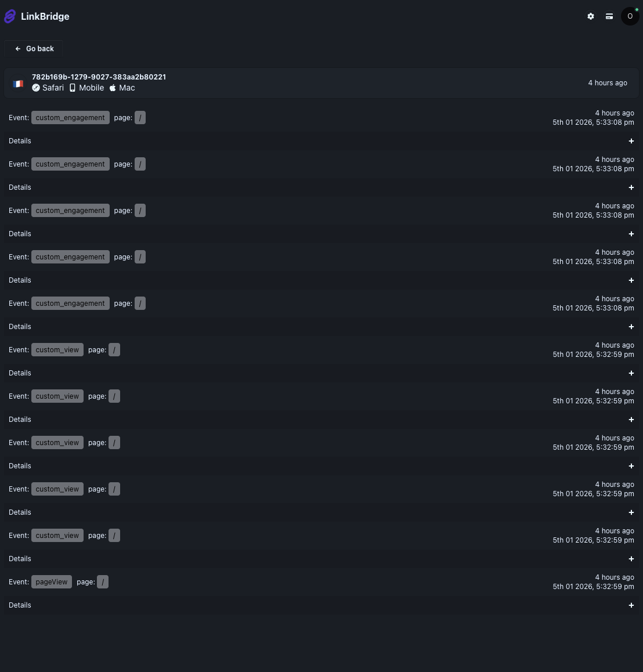Viewport: 643px width, 672px height.
Task: Click the Safari browser icon in session header
Action: point(36,88)
